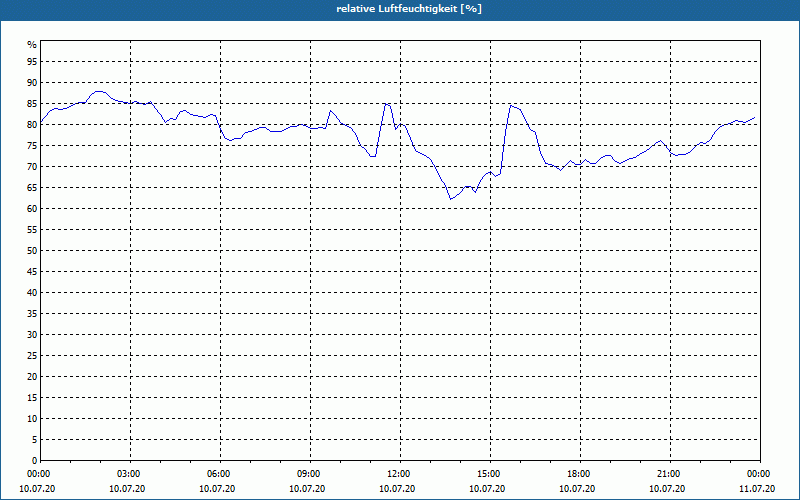Select the y-axis value '65'
Viewport: 800px width, 500px height.
click(x=32, y=188)
